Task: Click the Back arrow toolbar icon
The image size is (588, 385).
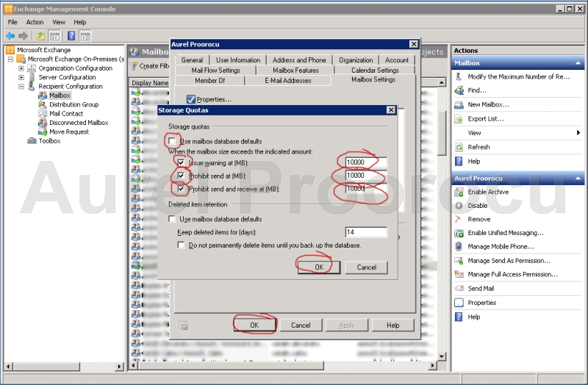Action: [10, 36]
